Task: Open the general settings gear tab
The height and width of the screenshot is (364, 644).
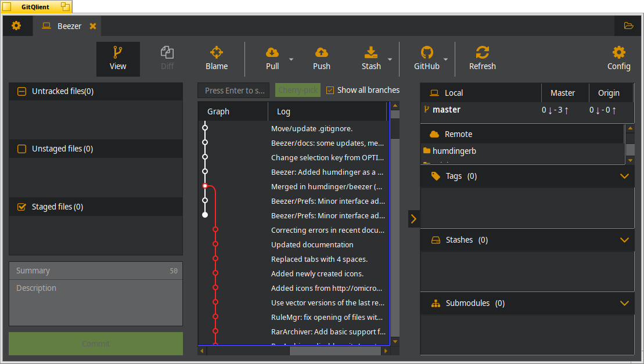Action: point(16,26)
